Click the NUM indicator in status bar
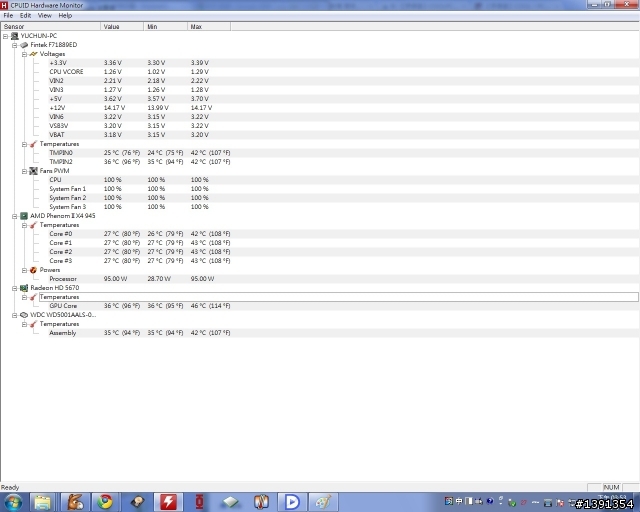Viewport: 640px width, 512px height. [611, 487]
